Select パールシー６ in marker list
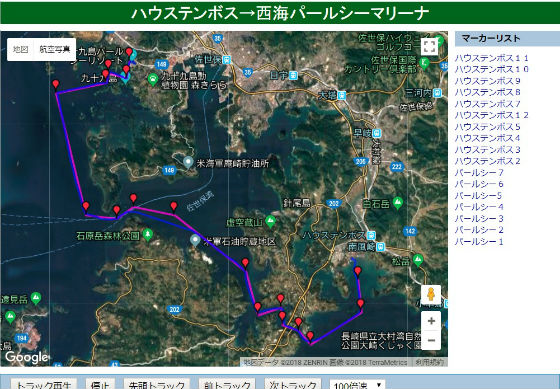The width and height of the screenshot is (560, 389). tap(479, 184)
